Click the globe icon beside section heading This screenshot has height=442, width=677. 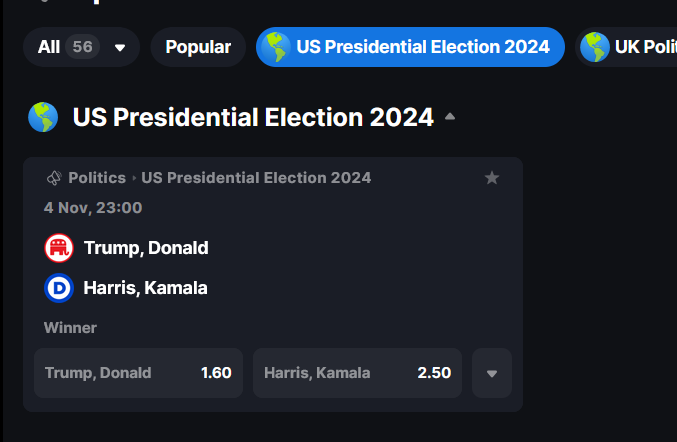[x=43, y=117]
